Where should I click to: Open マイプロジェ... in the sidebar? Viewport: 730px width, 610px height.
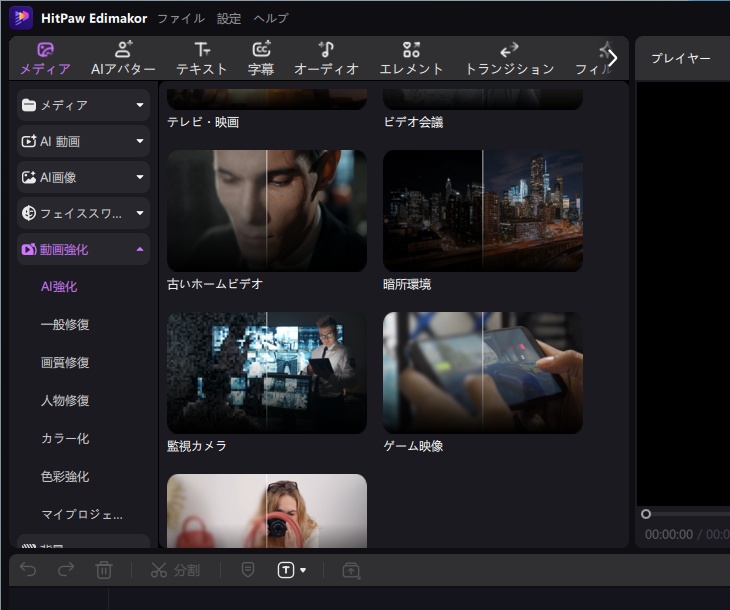click(82, 515)
